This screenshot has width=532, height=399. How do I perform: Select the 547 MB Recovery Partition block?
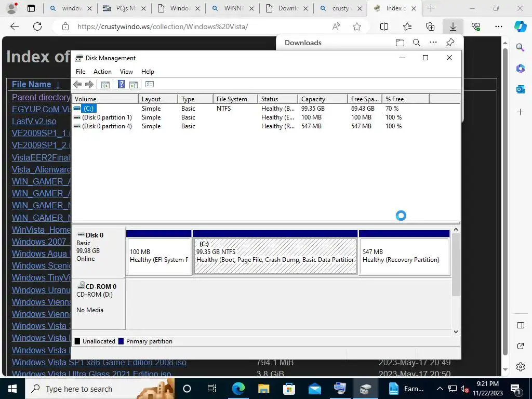point(404,253)
